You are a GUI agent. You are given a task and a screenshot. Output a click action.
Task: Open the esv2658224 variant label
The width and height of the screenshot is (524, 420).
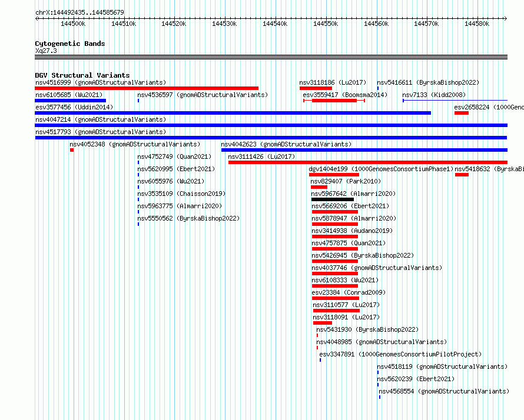pos(489,107)
